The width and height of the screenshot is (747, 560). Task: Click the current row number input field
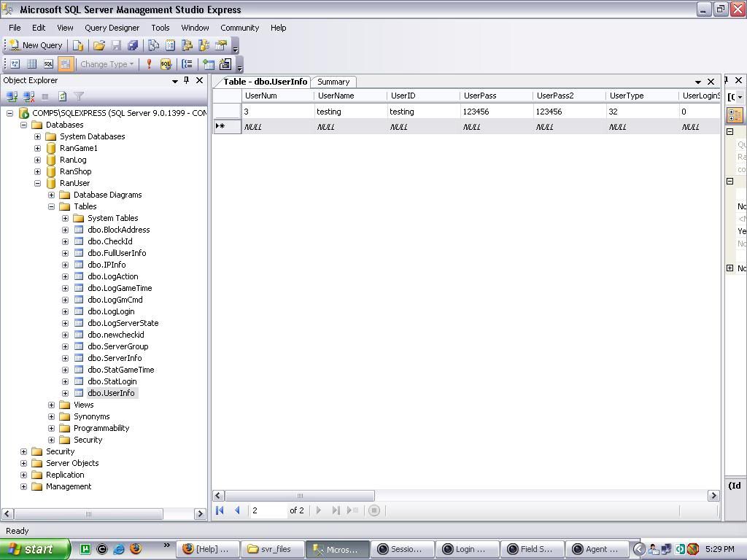[x=267, y=510]
